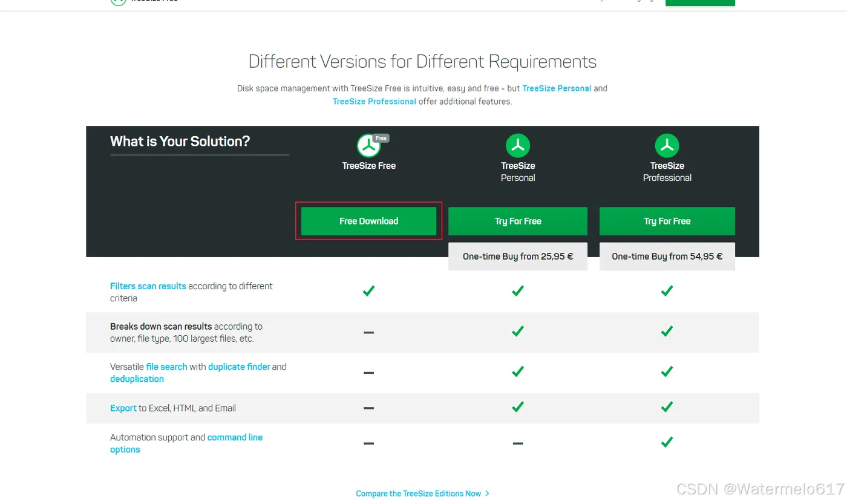This screenshot has width=847, height=504.
Task: Click Filters row checkmark under TreeSize Professional
Action: point(667,291)
